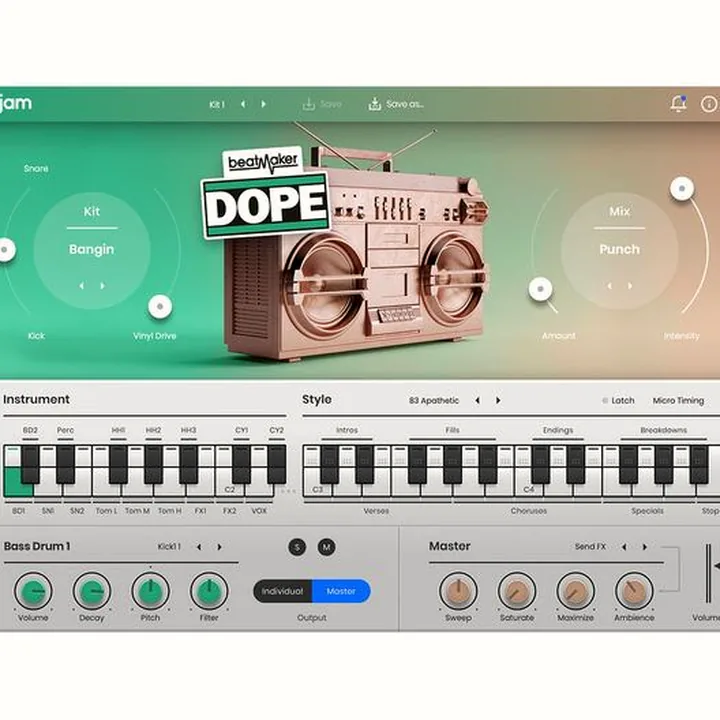Mute Bass Drum 1 with M button

pyautogui.click(x=326, y=547)
